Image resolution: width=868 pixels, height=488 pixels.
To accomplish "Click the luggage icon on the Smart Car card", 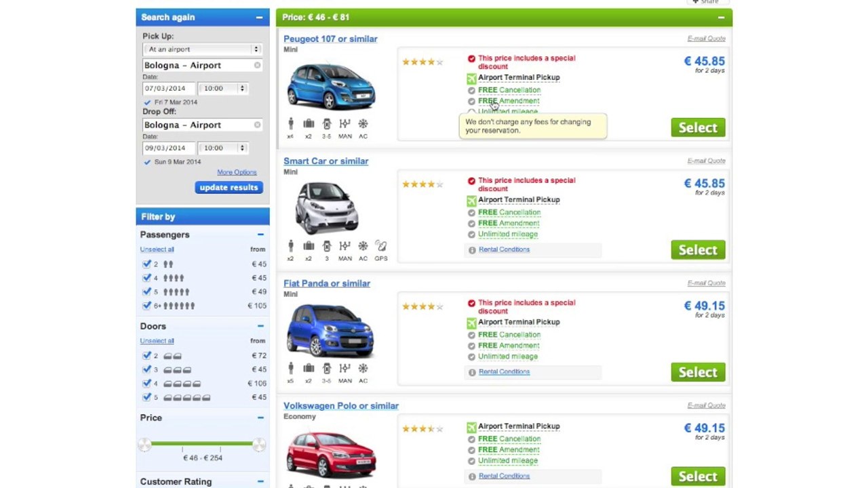I will click(x=309, y=246).
